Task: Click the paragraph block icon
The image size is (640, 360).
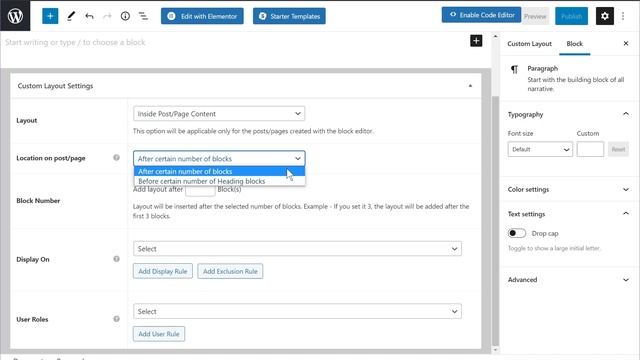Action: [514, 69]
